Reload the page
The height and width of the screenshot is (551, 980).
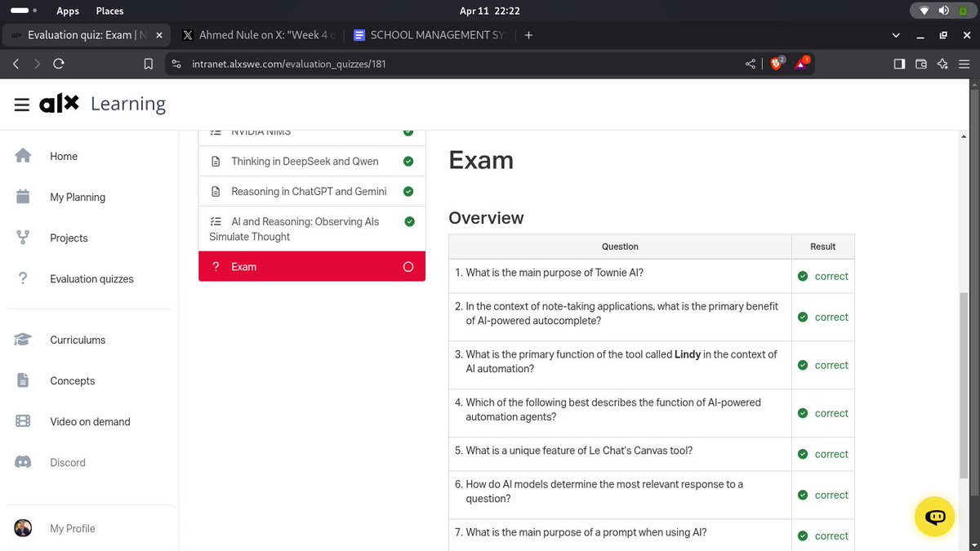[x=58, y=64]
